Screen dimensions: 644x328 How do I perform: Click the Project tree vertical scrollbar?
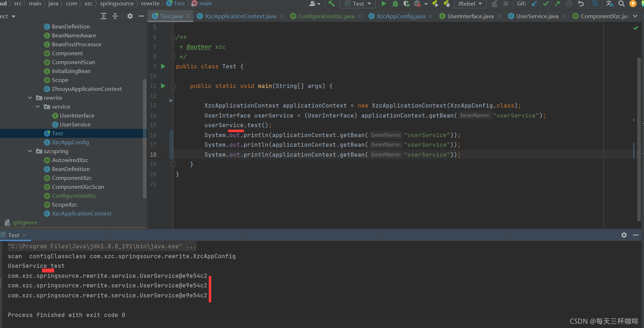(x=145, y=139)
